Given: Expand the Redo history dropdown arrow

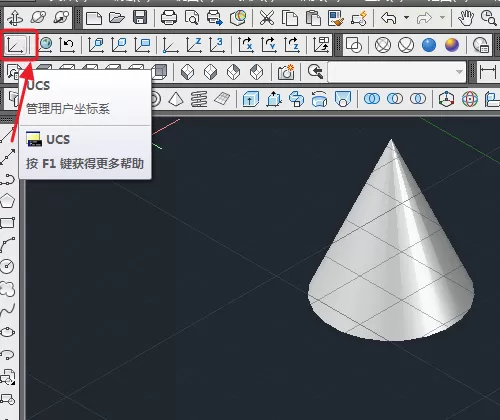Looking at the screenshot, I should point(442,17).
